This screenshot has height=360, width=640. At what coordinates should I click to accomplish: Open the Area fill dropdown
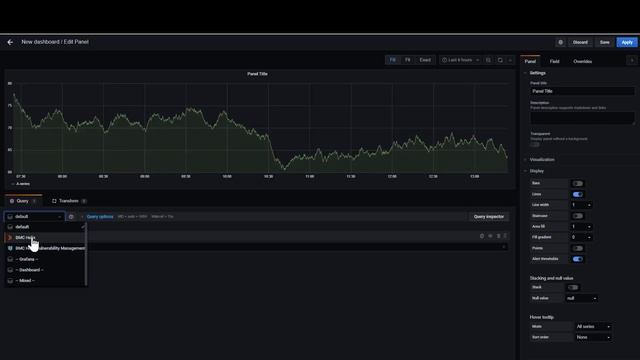point(581,227)
